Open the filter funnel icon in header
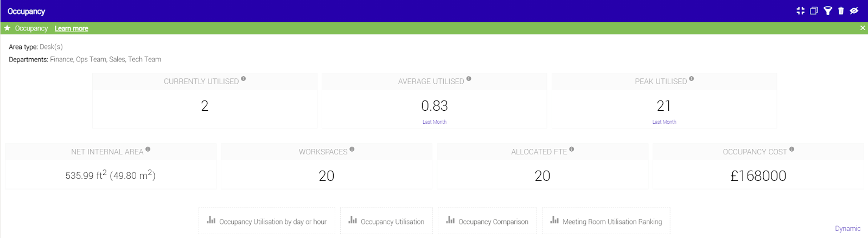 pos(828,11)
